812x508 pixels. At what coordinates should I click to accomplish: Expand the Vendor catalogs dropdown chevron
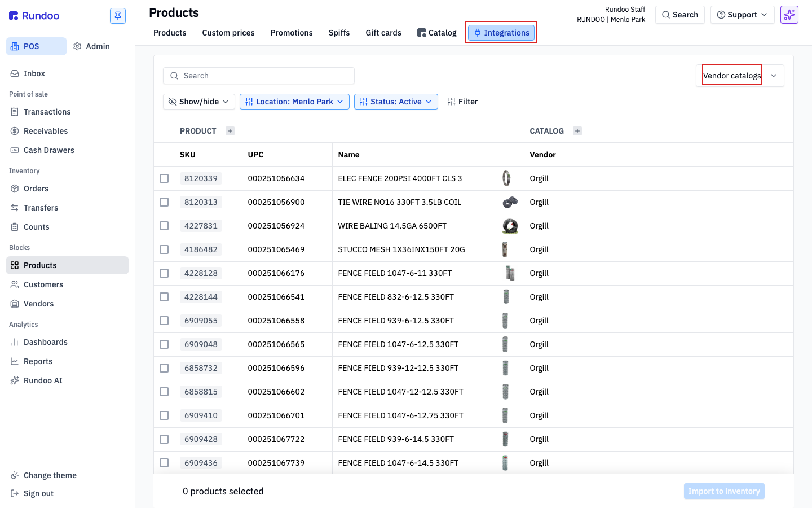click(x=774, y=76)
